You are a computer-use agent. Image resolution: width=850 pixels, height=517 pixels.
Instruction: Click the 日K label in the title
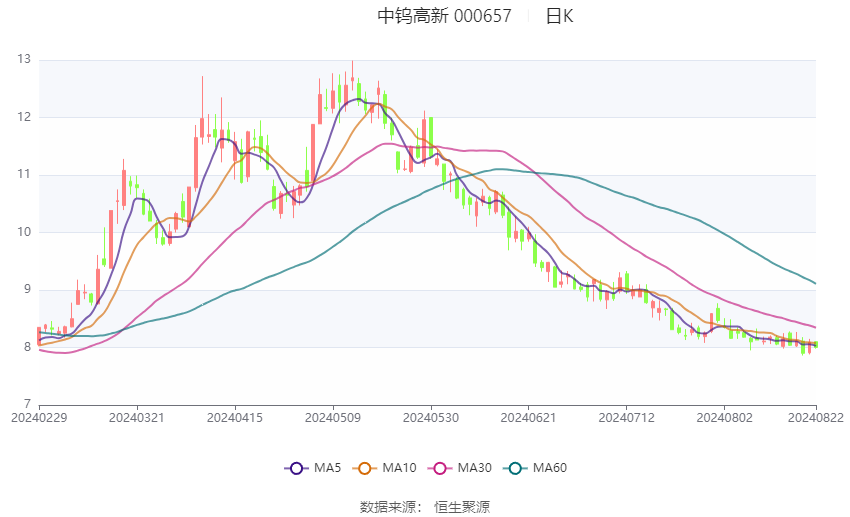[x=559, y=16]
